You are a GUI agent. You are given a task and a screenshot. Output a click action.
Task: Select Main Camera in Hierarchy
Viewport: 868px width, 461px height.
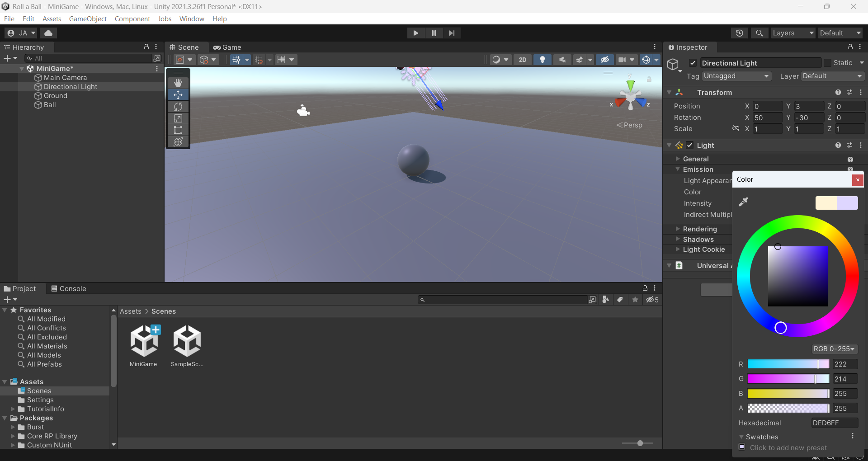65,78
